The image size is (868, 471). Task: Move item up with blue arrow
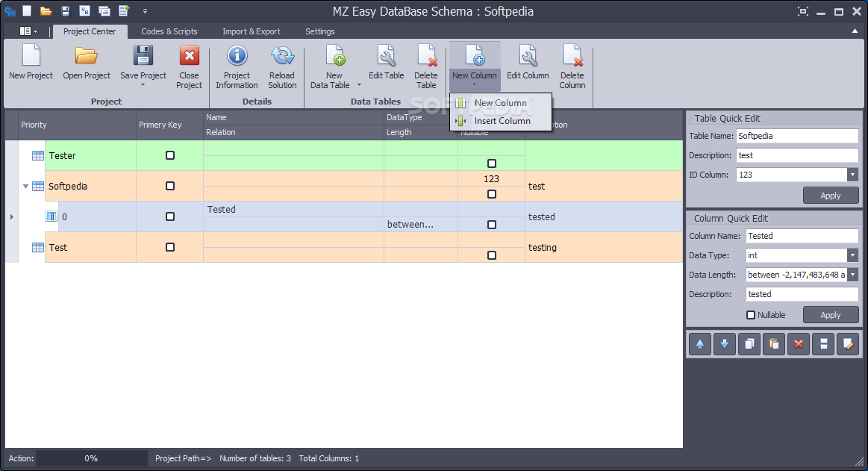(x=700, y=344)
